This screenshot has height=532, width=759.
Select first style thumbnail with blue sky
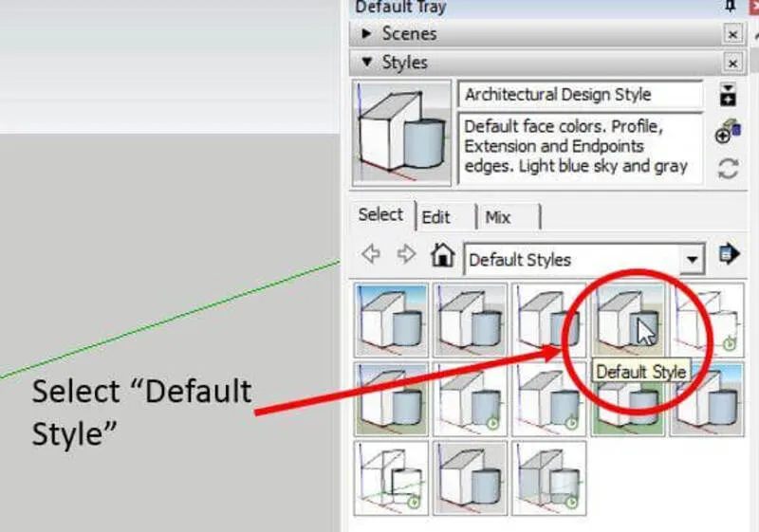click(391, 321)
